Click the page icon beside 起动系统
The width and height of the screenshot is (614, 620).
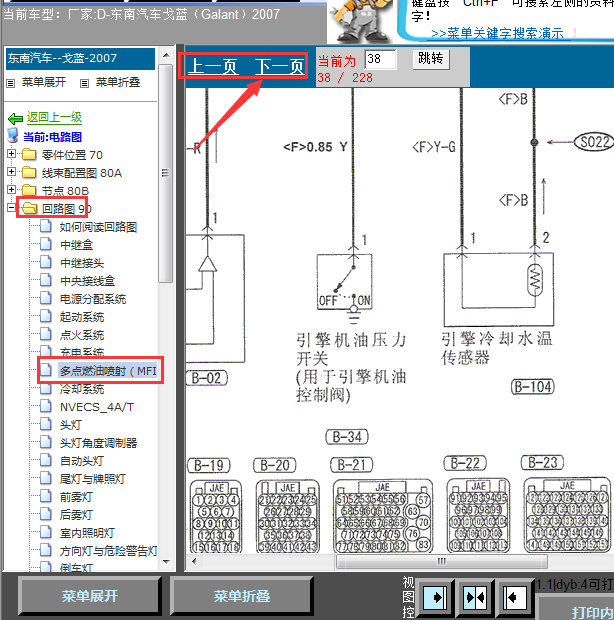[46, 316]
